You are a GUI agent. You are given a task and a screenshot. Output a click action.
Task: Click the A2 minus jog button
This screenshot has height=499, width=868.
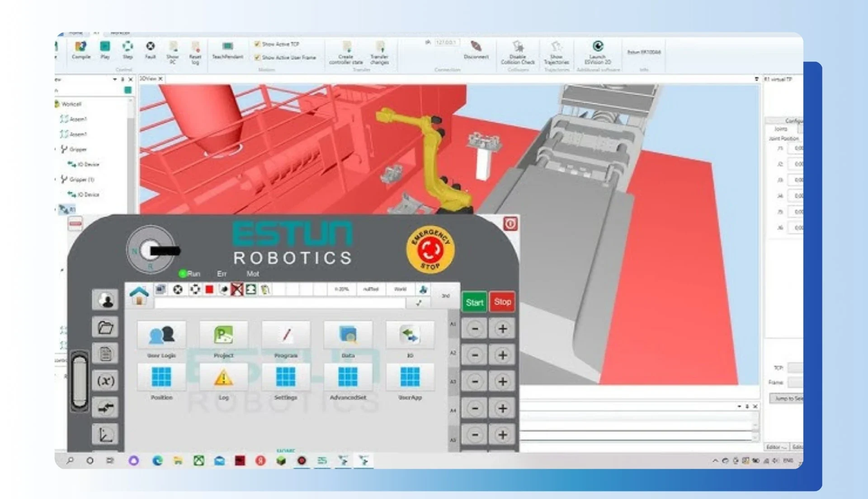475,355
